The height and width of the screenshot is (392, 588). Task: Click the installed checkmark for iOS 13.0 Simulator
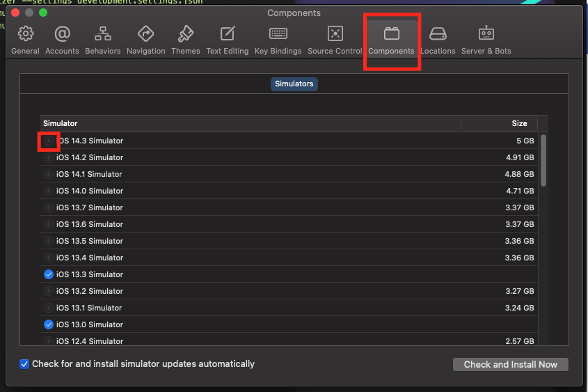tap(49, 324)
